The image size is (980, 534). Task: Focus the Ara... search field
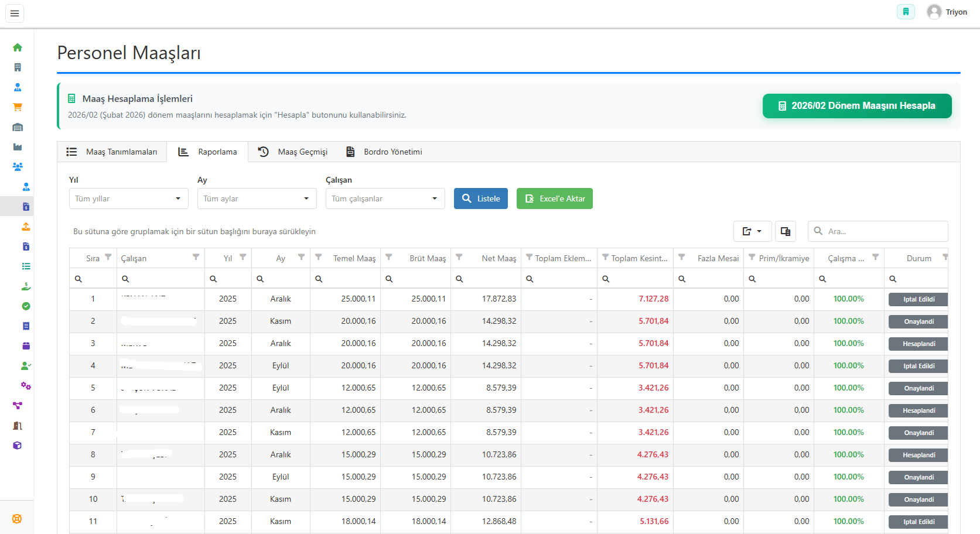point(883,231)
